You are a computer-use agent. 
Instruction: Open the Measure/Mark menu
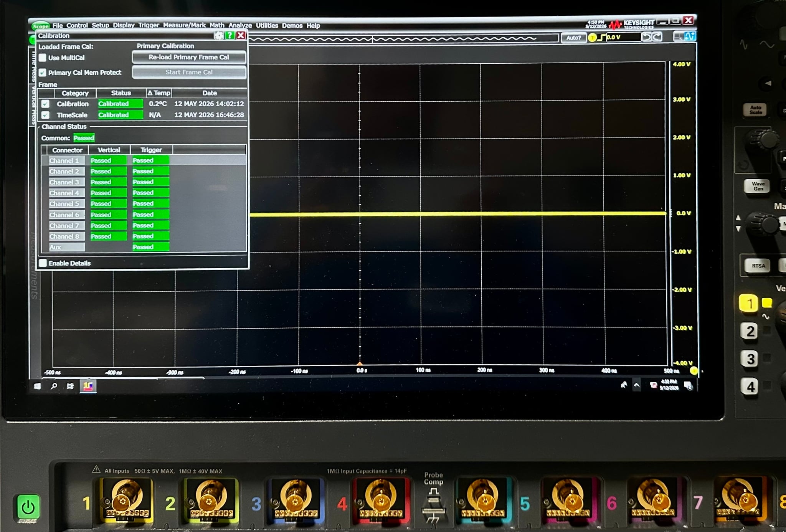(x=184, y=25)
